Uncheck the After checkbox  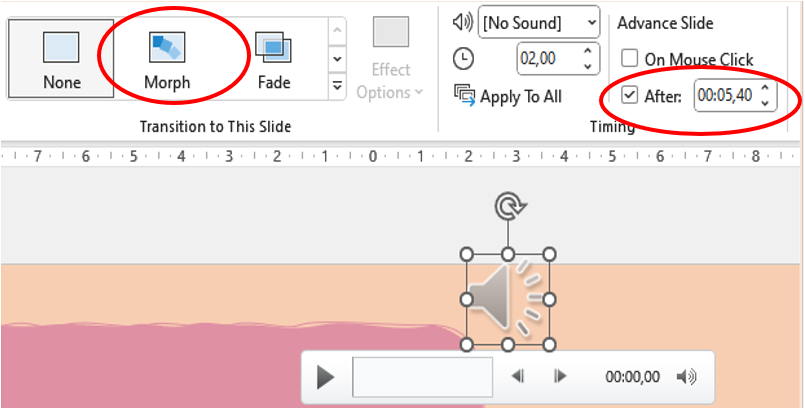pyautogui.click(x=629, y=95)
